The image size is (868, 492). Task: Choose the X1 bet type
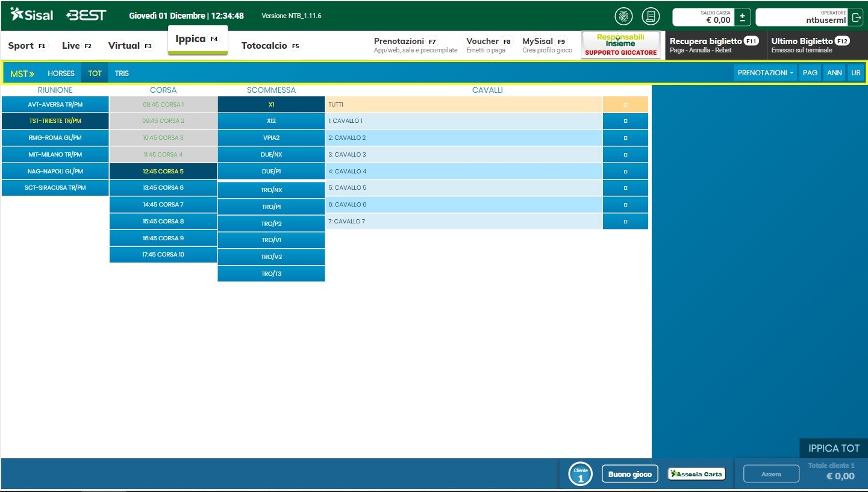271,104
